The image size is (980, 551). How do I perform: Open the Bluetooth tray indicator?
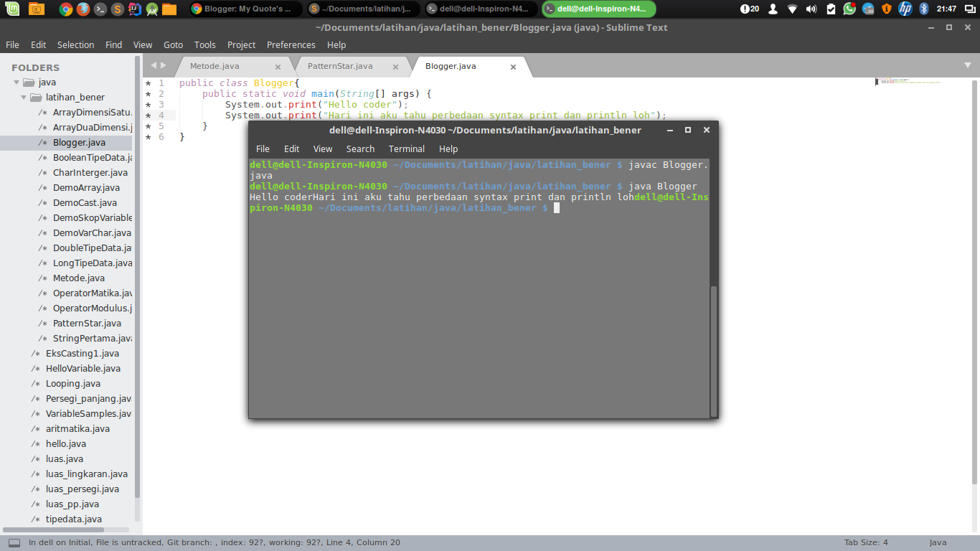click(924, 9)
